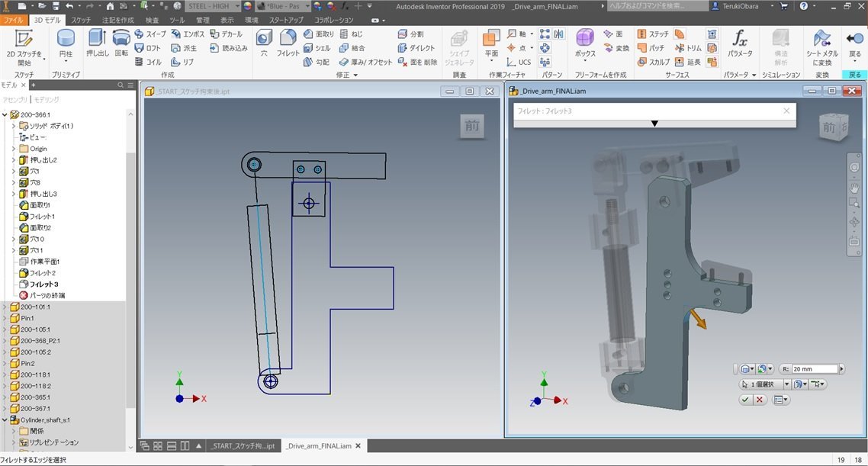This screenshot has width=868, height=466.
Task: Open the ファイル menu
Action: click(13, 20)
